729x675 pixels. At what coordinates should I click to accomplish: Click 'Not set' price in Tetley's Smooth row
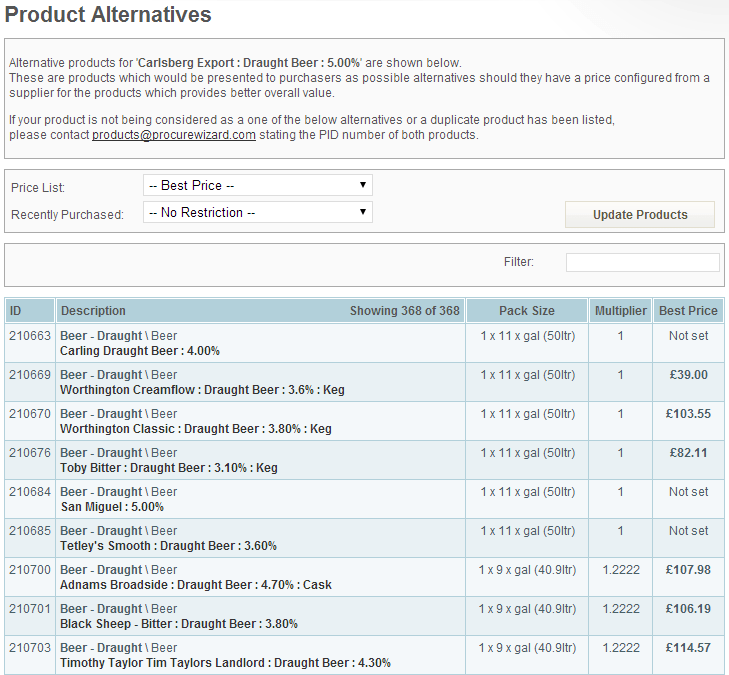point(689,531)
